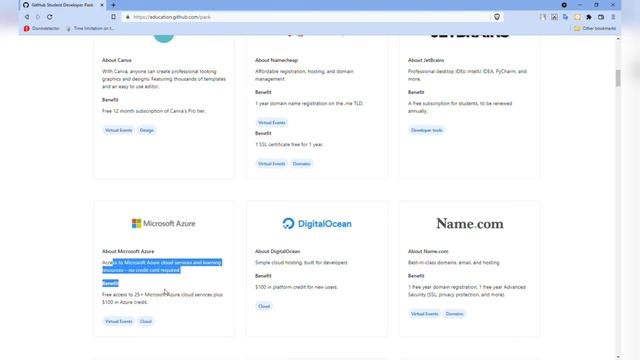
Task: Reload the page with the refresh icon
Action: (x=50, y=17)
